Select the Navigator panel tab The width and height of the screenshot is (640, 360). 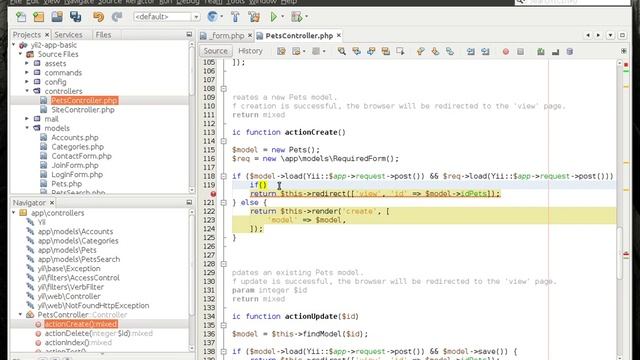pyautogui.click(x=29, y=202)
